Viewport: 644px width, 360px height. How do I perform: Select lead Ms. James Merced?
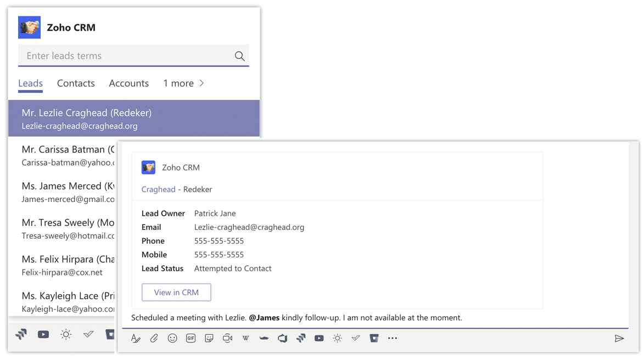tap(61, 192)
